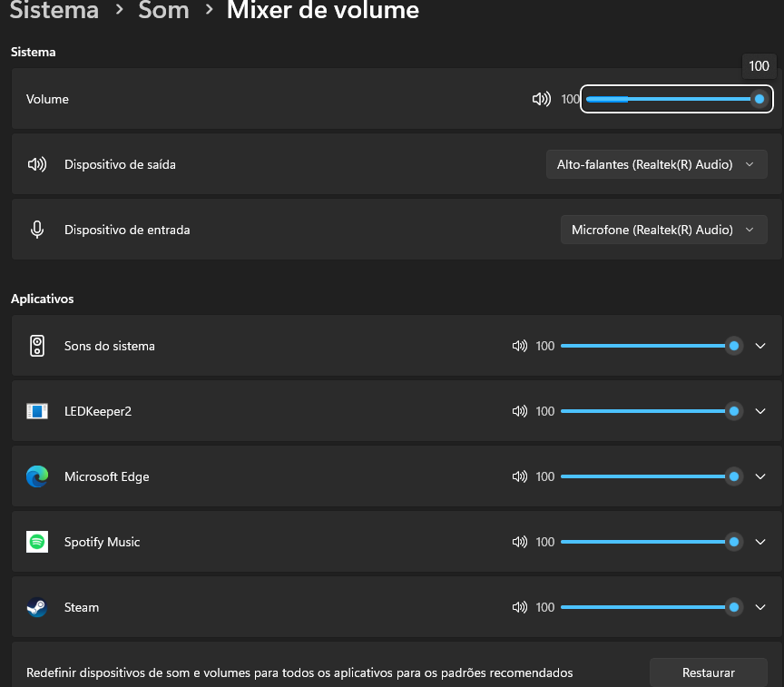The height and width of the screenshot is (687, 784).
Task: Click the Sistema section heading
Action: 33,52
